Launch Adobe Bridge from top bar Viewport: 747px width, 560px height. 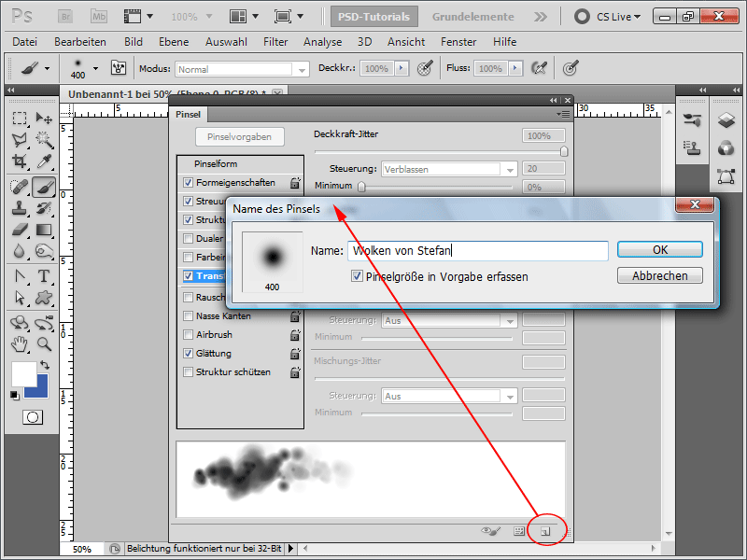click(x=65, y=17)
